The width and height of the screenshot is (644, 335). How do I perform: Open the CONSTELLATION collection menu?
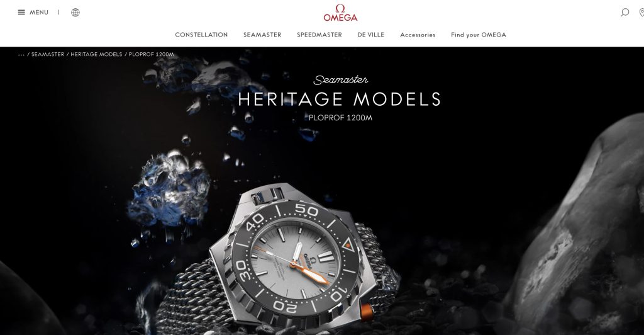(x=201, y=35)
